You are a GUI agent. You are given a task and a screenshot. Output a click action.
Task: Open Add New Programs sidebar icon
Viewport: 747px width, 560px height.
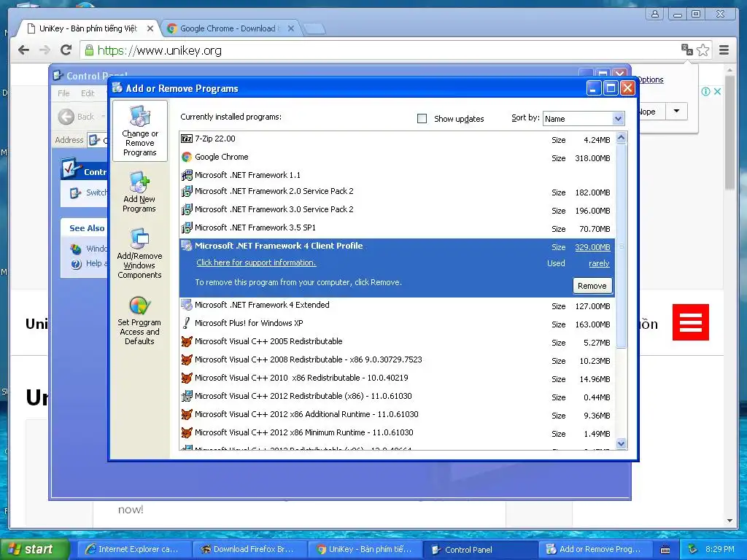coord(139,192)
